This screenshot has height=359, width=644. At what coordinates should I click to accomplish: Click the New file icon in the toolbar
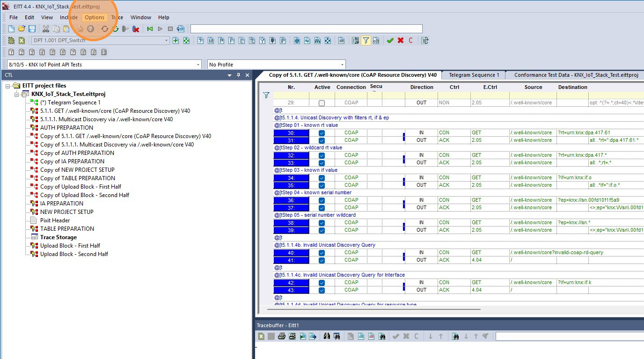coord(12,29)
